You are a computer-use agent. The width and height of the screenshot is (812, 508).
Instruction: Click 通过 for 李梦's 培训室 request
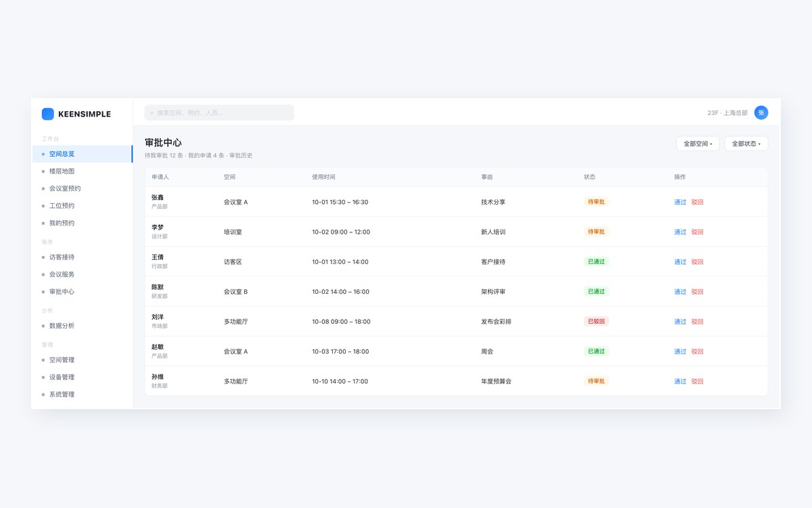click(x=680, y=232)
